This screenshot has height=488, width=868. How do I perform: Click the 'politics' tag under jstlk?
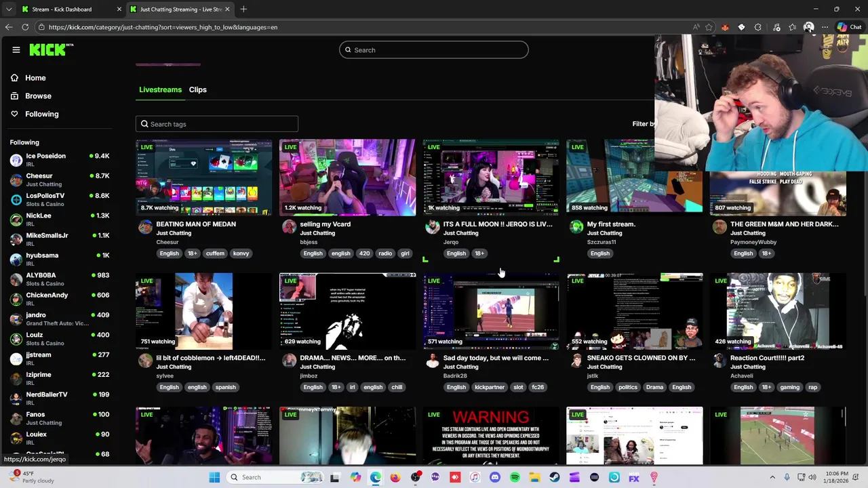[x=627, y=387]
